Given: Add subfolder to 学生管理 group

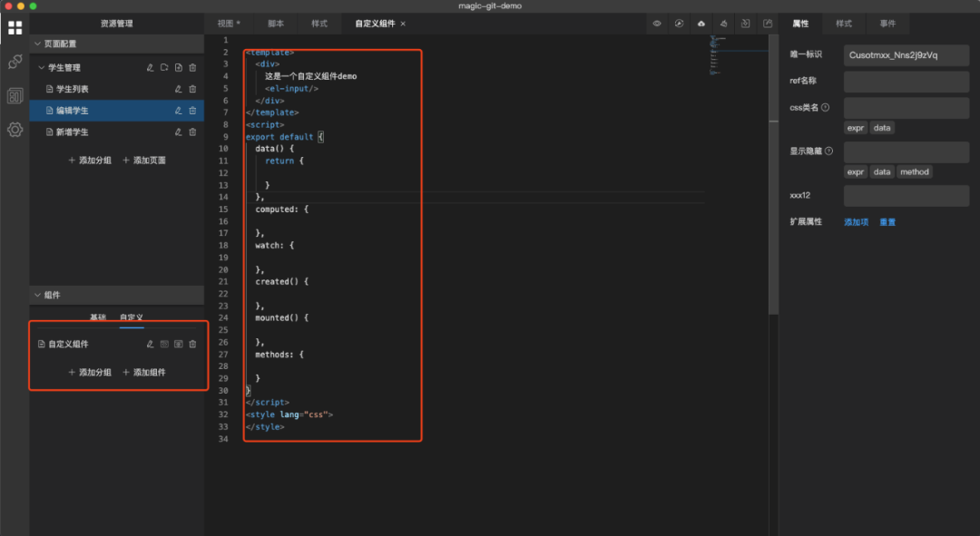Looking at the screenshot, I should pos(164,67).
